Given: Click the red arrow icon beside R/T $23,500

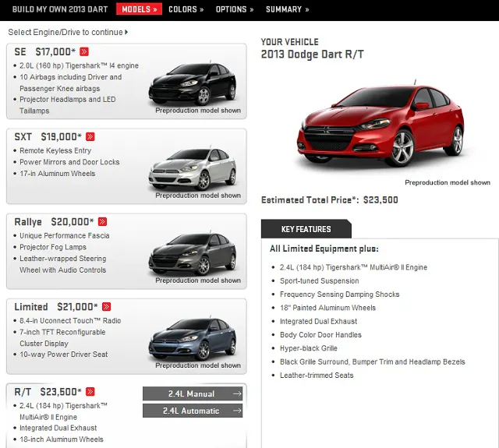Looking at the screenshot, I should (x=90, y=392).
